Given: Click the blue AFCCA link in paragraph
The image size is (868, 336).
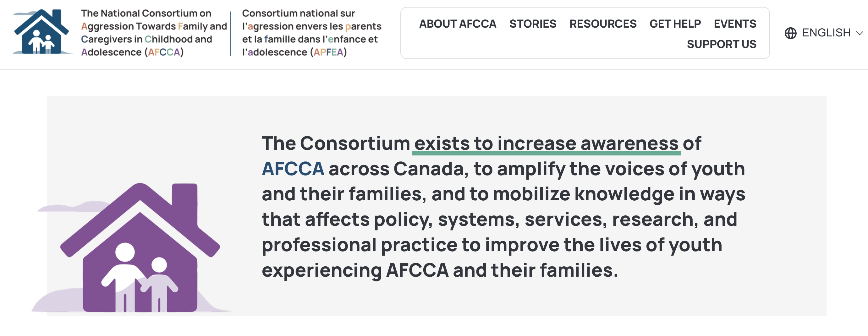Looking at the screenshot, I should (x=293, y=169).
